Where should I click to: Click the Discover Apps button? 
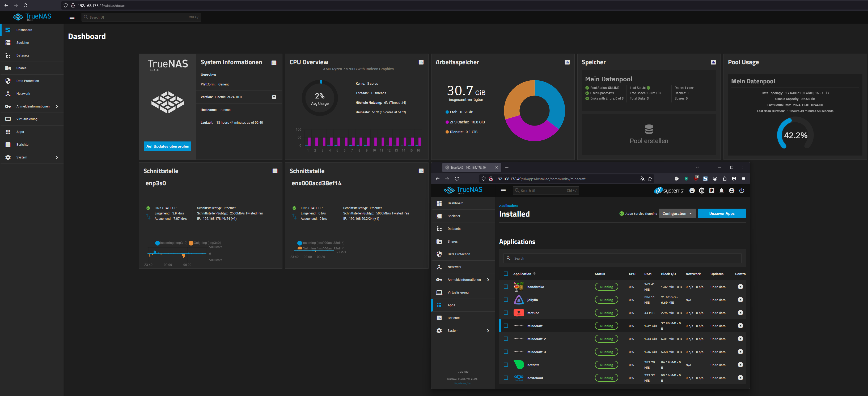point(722,213)
